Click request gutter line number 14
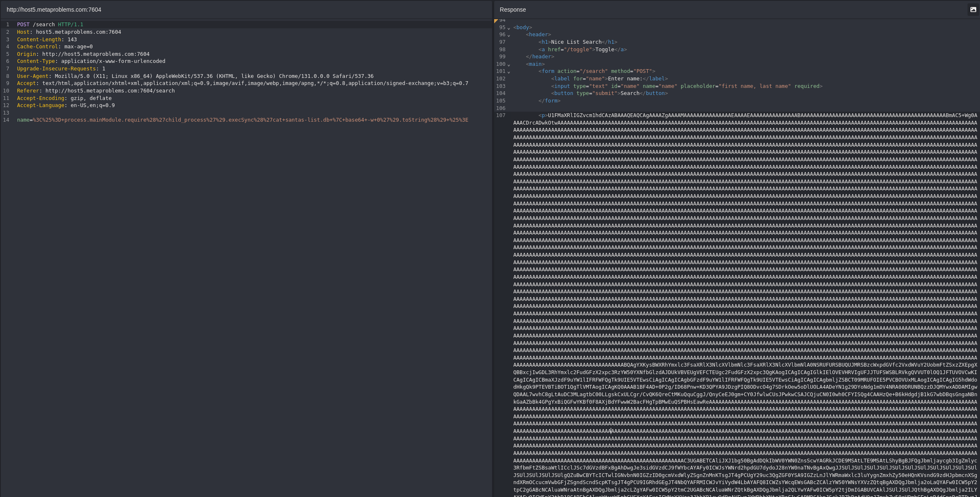 6,120
